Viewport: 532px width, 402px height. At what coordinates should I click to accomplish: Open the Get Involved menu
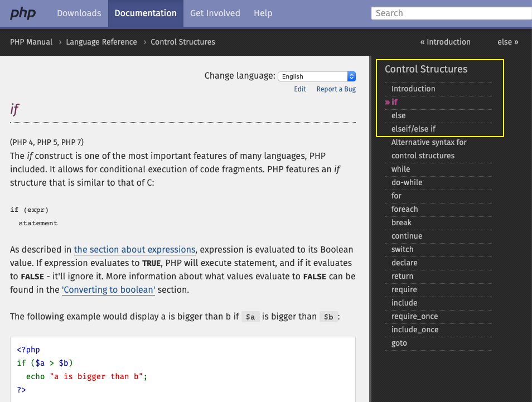pos(215,13)
